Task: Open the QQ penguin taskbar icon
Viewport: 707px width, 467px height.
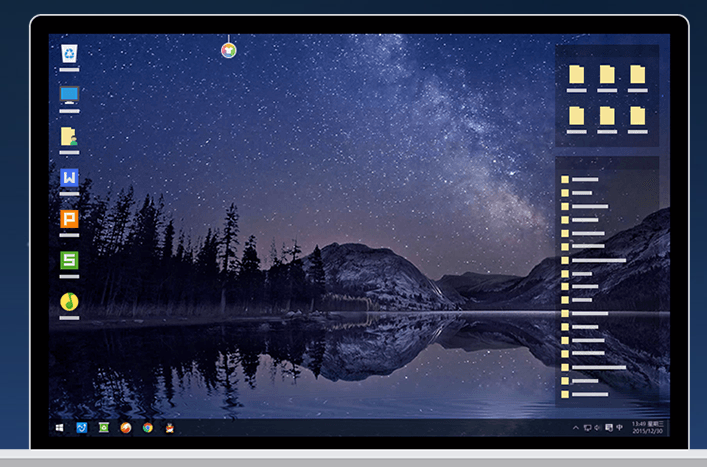Action: pos(170,428)
